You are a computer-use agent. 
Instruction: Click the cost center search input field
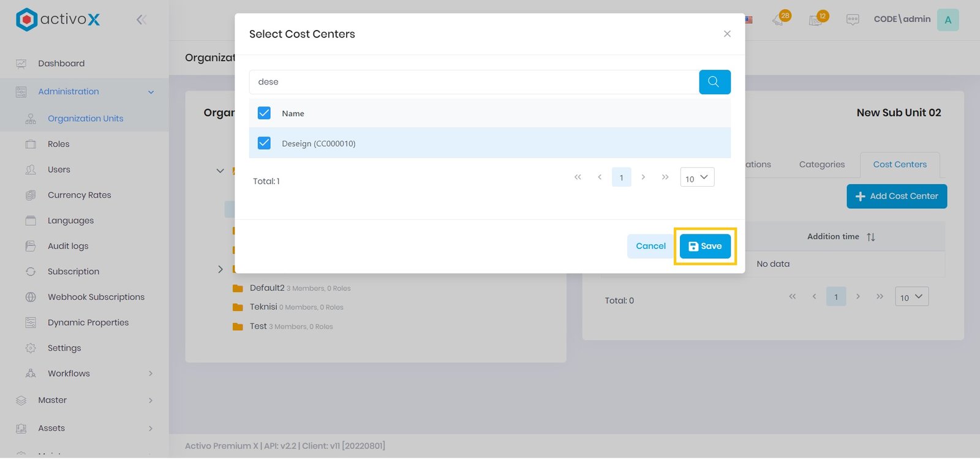(x=473, y=82)
